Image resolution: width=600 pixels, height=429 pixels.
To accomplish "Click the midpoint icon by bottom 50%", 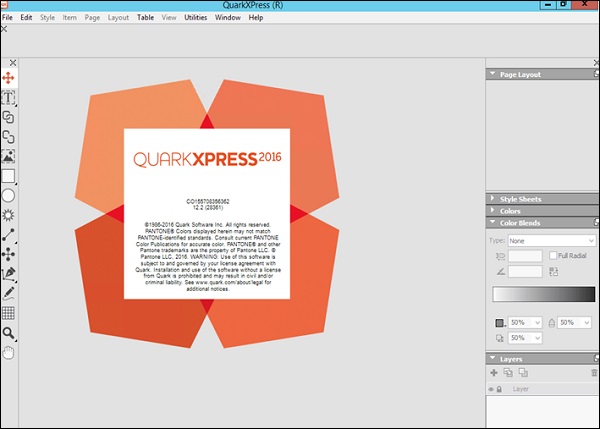I will tap(499, 338).
